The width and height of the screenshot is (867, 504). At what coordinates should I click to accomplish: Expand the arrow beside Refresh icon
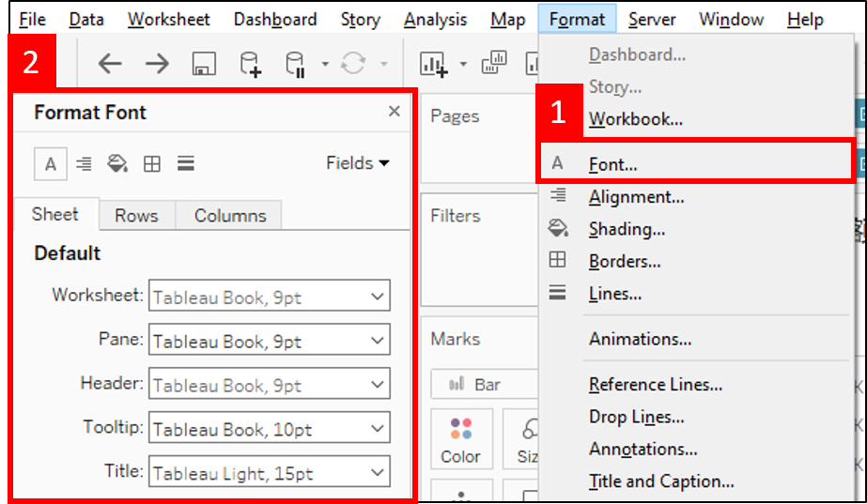tap(384, 64)
